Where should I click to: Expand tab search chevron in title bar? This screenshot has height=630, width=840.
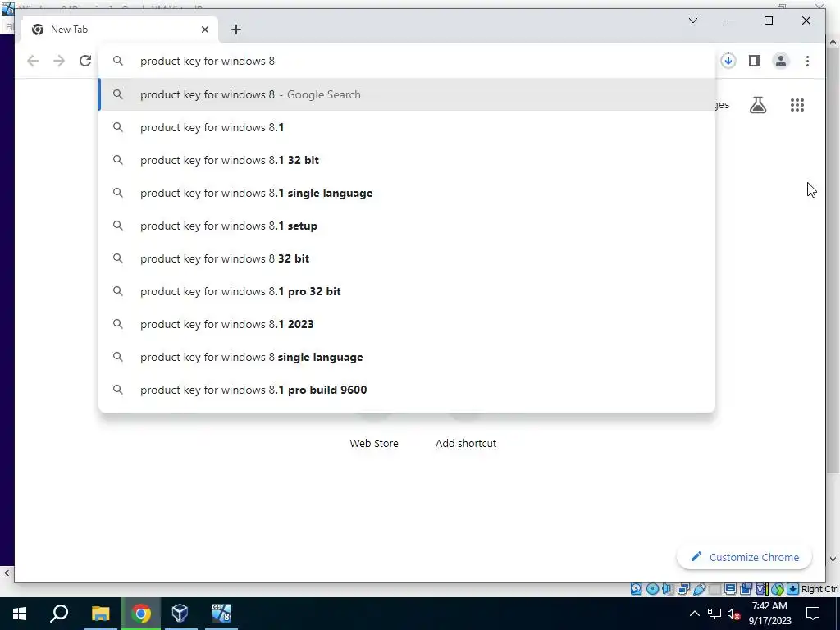[x=692, y=21]
